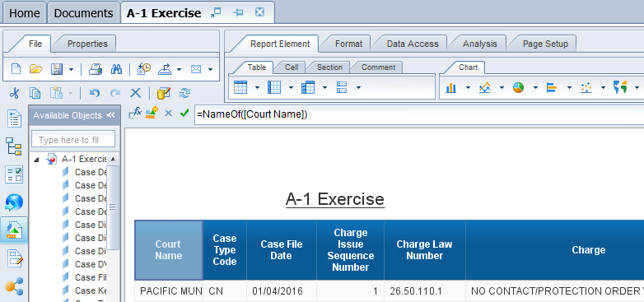Switch to the Documents tab

coord(83,13)
